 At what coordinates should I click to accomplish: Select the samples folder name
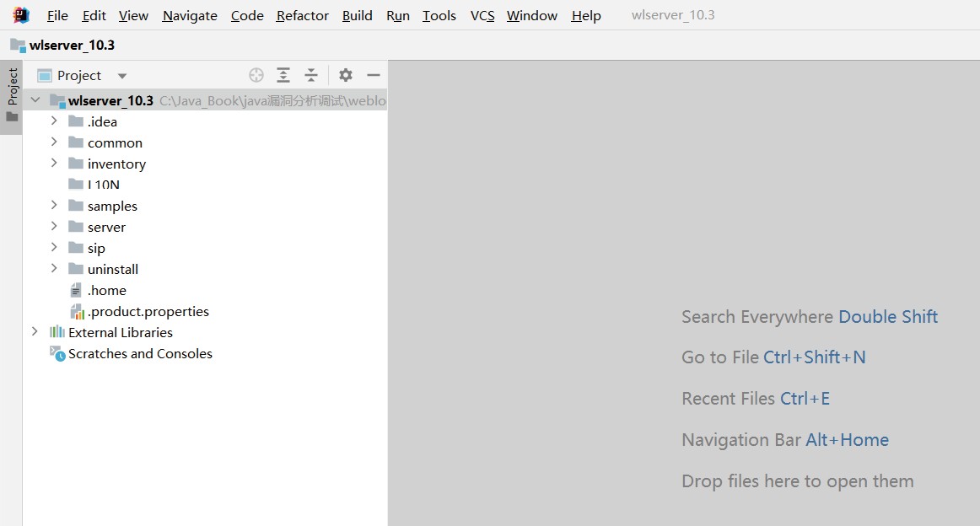pos(112,207)
